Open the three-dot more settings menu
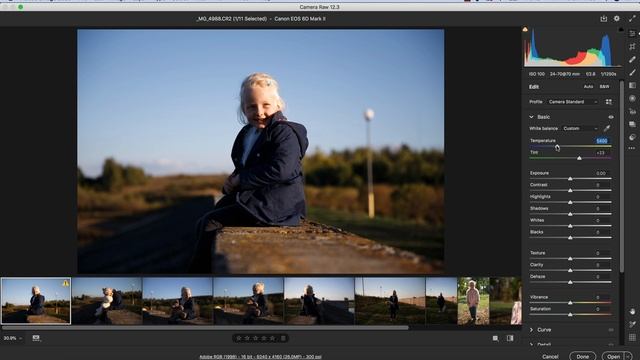This screenshot has height=360, width=640. pos(632,148)
